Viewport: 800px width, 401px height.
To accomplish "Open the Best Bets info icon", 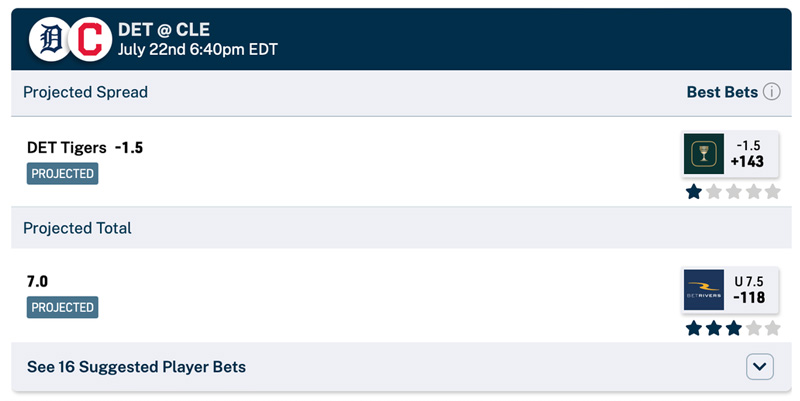I will coord(771,92).
